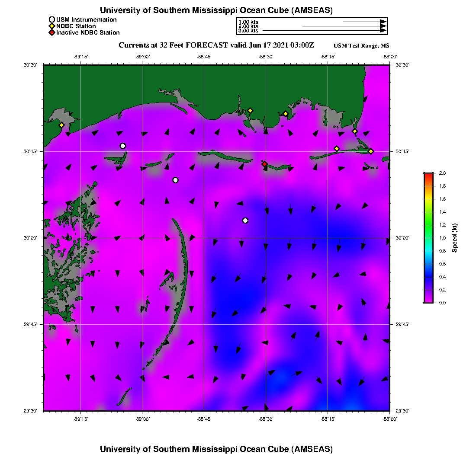Click the bottom Ocean Cube (AMSEAS) footer title
This screenshot has width=476, height=454.
tap(216, 448)
